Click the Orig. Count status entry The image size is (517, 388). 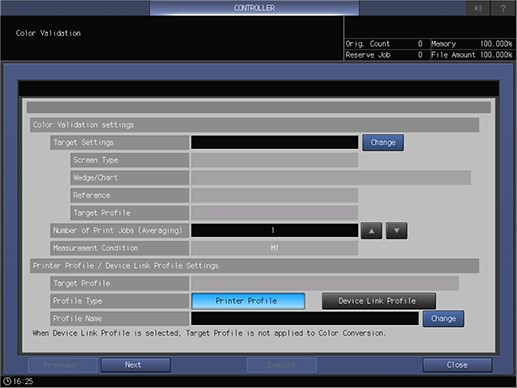385,44
